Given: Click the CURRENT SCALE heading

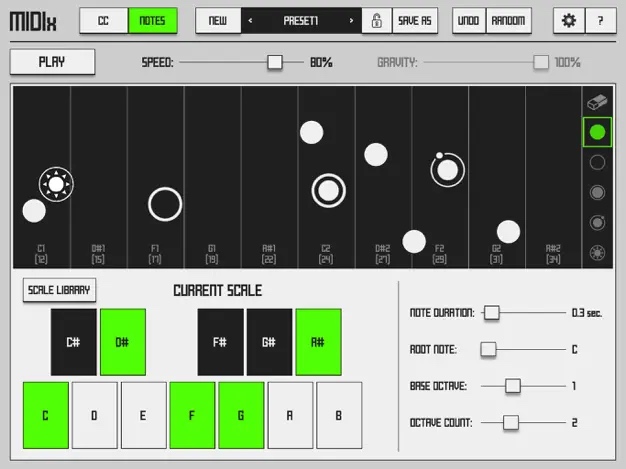Looking at the screenshot, I should pyautogui.click(x=218, y=290).
